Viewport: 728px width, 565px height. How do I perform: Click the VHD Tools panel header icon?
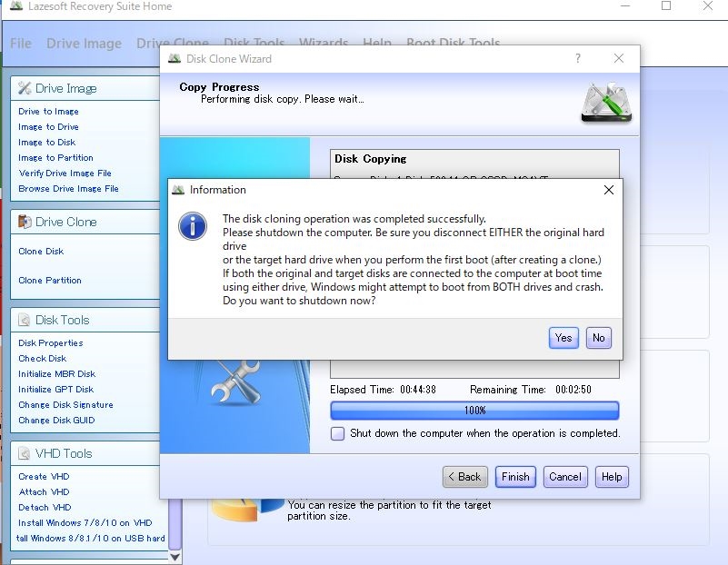pyautogui.click(x=25, y=453)
